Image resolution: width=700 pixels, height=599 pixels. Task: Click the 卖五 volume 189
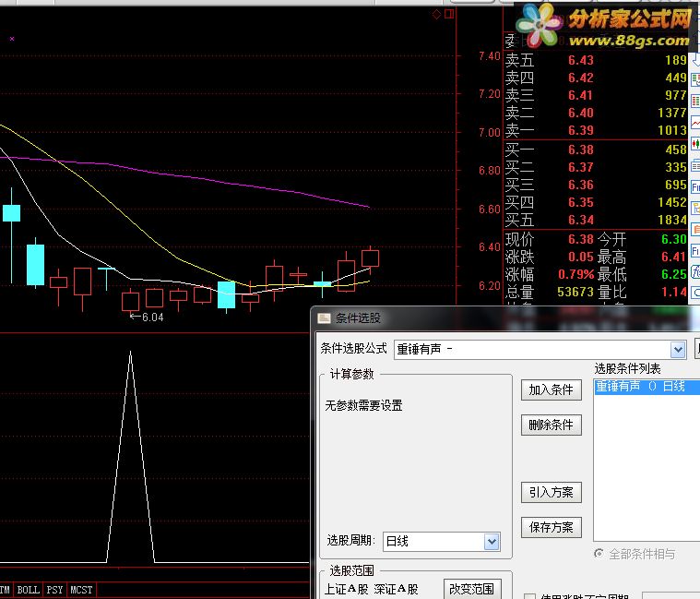676,60
